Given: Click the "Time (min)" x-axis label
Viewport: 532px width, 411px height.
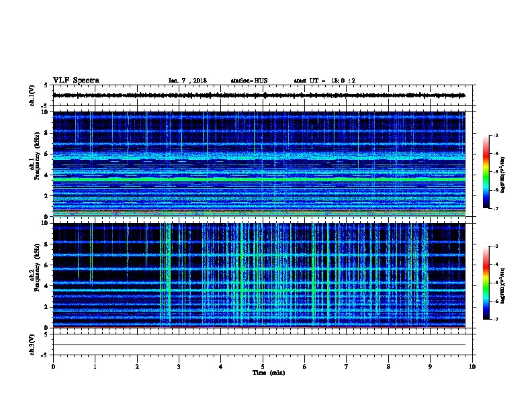Looking at the screenshot, I should [x=269, y=373].
